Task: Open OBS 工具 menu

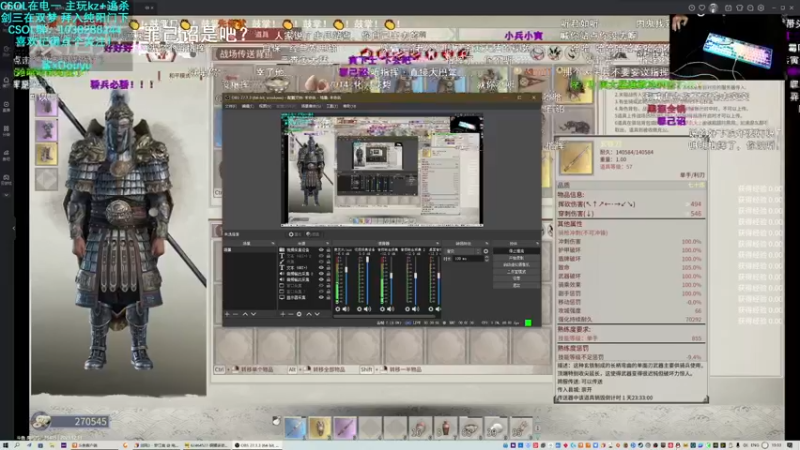Action: point(332,106)
